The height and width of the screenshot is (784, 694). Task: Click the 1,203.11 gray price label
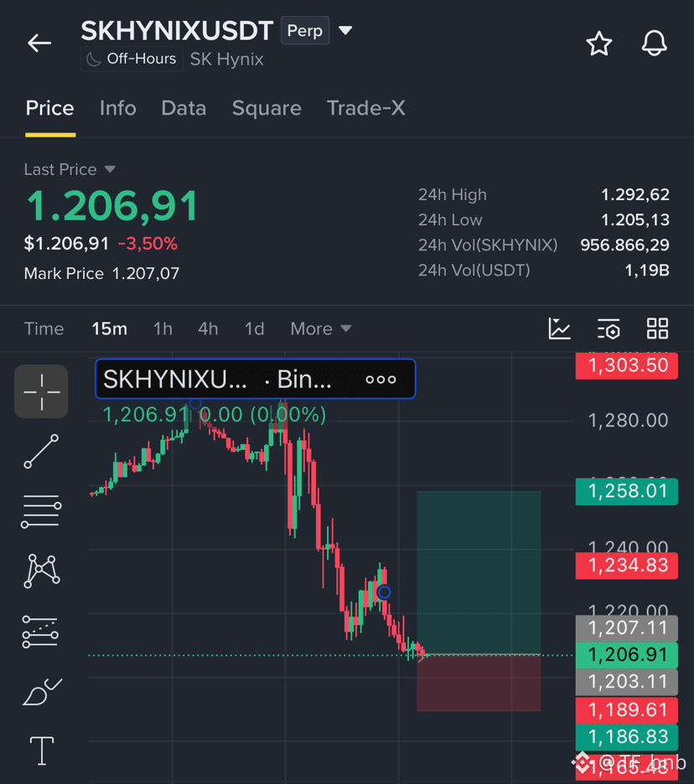click(x=627, y=682)
